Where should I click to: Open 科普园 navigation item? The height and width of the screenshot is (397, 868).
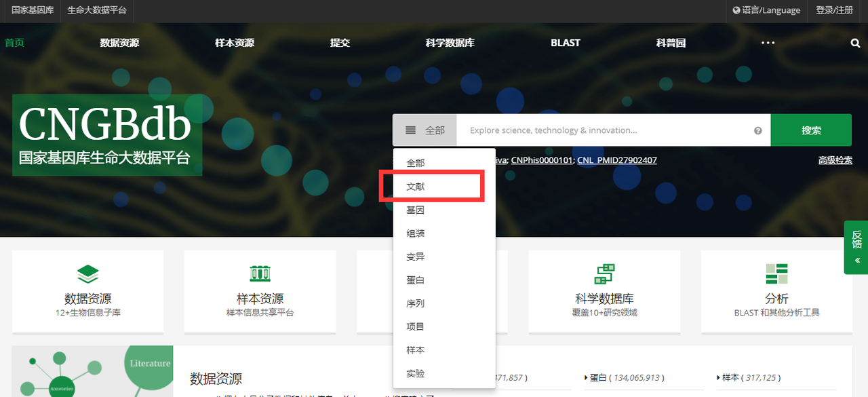[x=671, y=43]
